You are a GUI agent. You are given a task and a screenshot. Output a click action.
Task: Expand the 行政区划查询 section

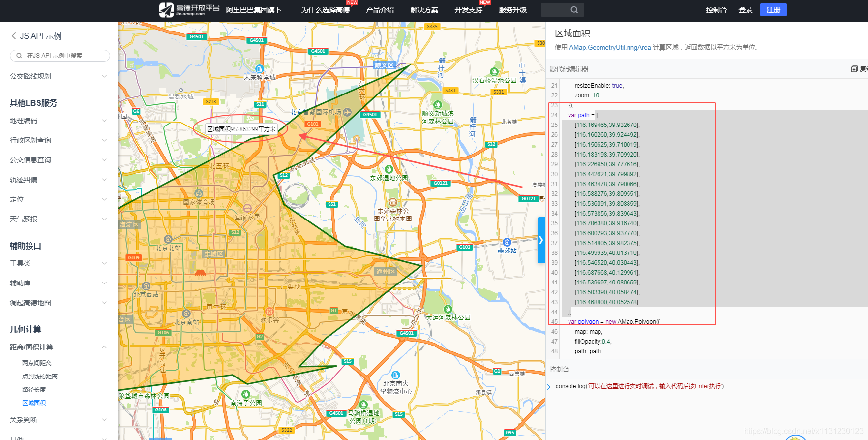pos(59,140)
